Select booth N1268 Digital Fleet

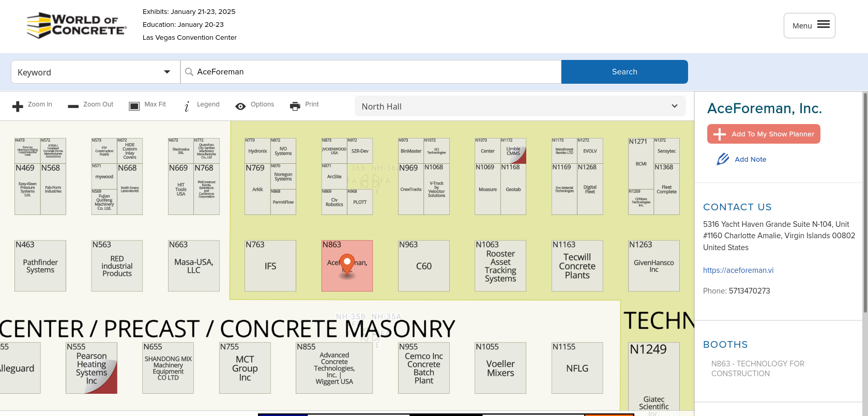590,189
